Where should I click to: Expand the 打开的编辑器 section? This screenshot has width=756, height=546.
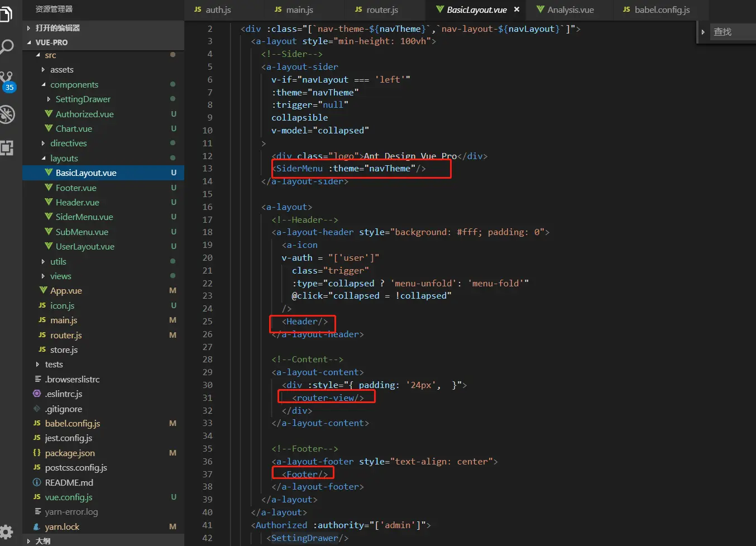click(x=29, y=28)
